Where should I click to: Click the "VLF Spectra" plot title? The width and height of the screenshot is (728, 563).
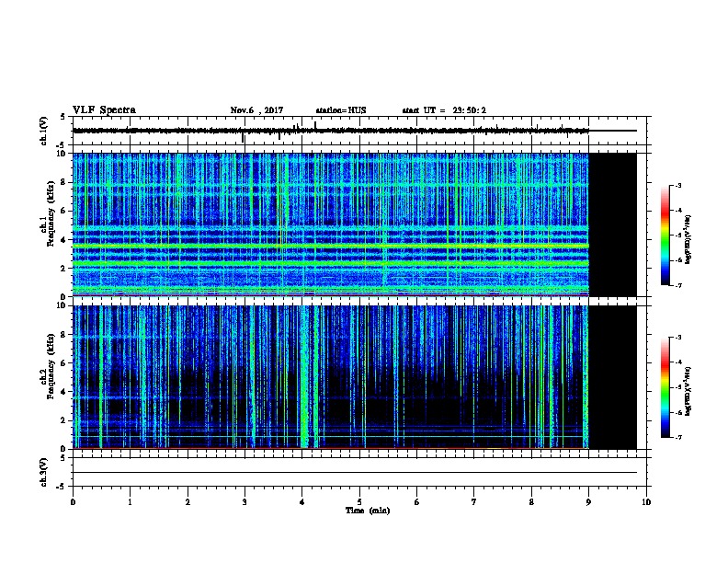click(104, 110)
